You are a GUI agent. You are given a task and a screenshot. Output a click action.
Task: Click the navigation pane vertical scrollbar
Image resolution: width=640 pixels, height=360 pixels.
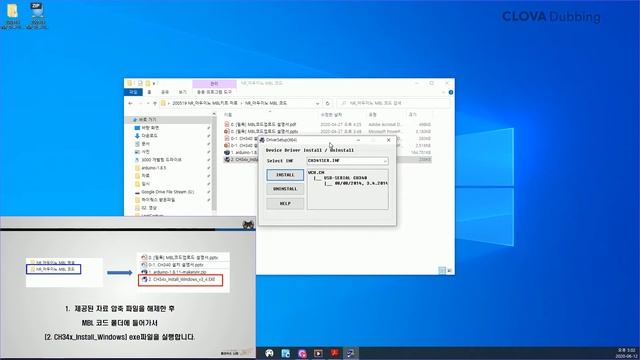coord(214,163)
